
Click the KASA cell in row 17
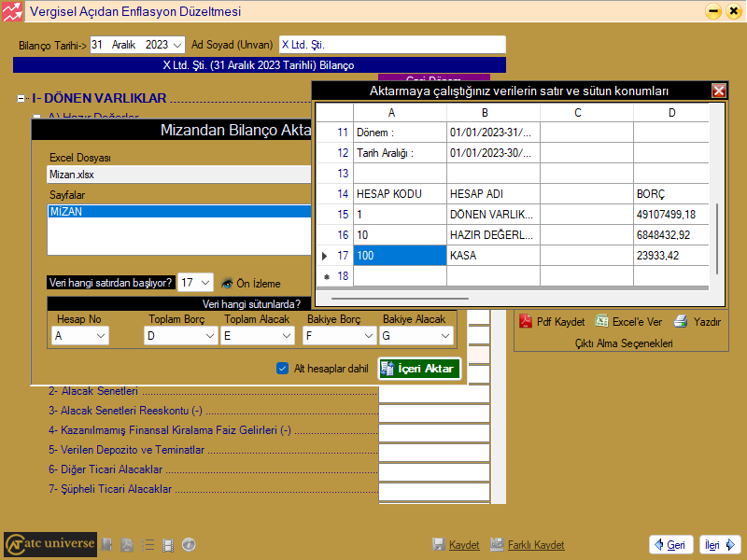pos(493,255)
